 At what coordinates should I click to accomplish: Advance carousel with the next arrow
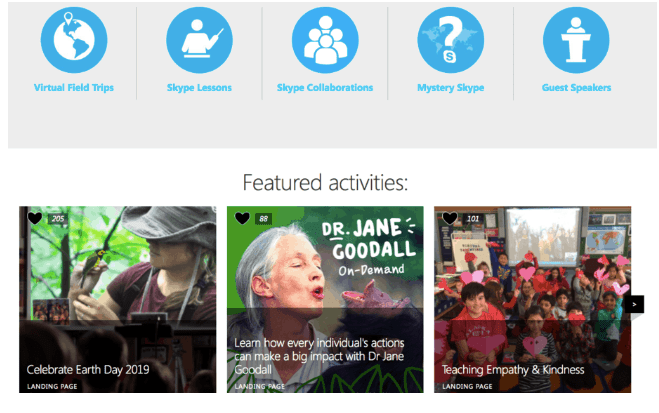pyautogui.click(x=635, y=304)
